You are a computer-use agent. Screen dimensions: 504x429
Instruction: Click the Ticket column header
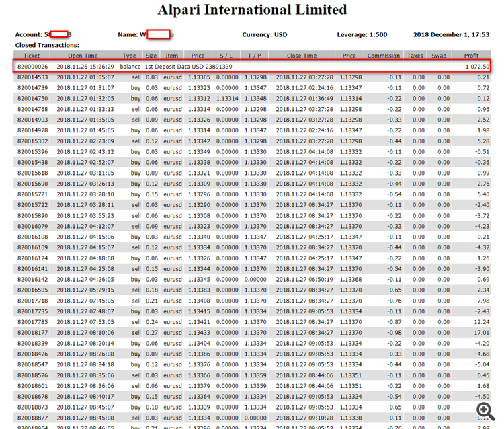[32, 56]
